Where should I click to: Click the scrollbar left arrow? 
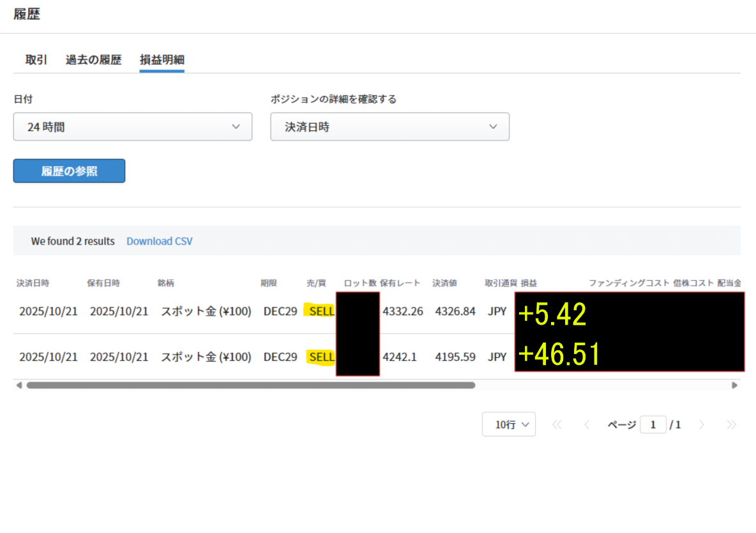(19, 385)
